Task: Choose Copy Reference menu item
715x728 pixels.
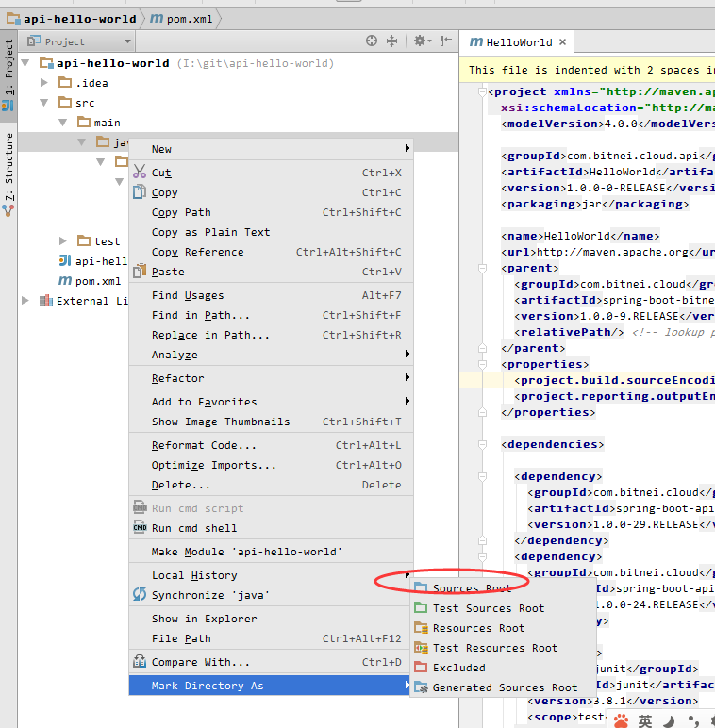Action: [271, 252]
